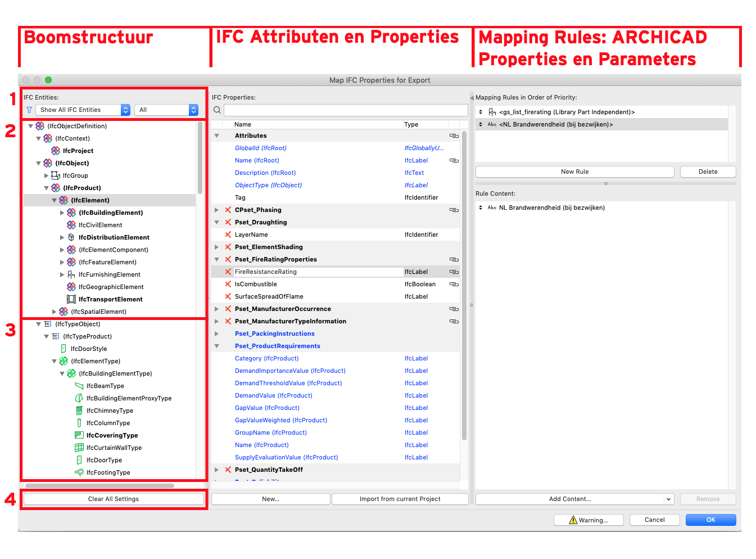Select the gs_list_firerating mapping rule
Viewport: 756px width, 559px height.
(602, 112)
